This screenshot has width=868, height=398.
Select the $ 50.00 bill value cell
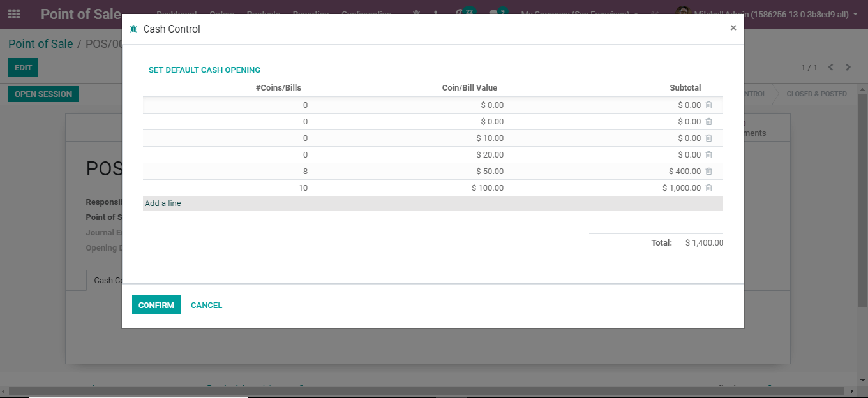[490, 171]
